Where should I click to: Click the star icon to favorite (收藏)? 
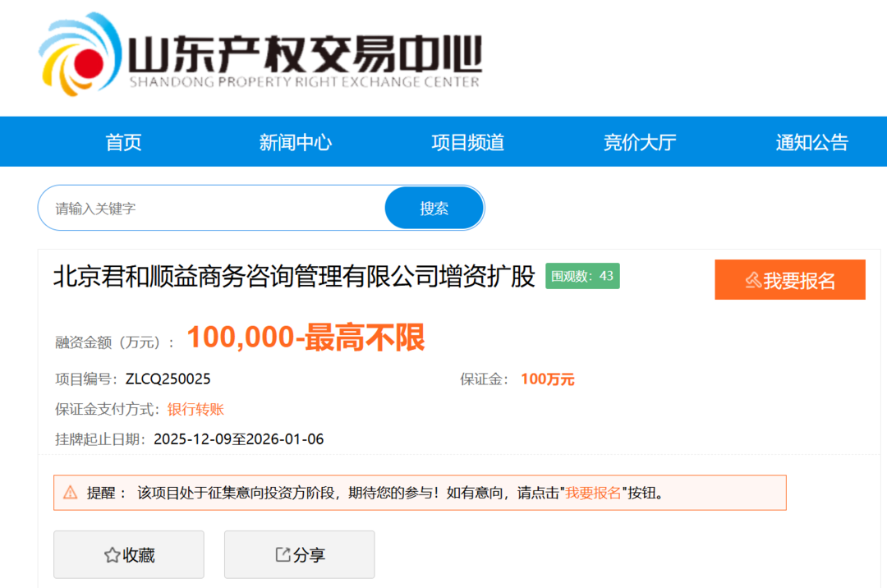pos(112,555)
